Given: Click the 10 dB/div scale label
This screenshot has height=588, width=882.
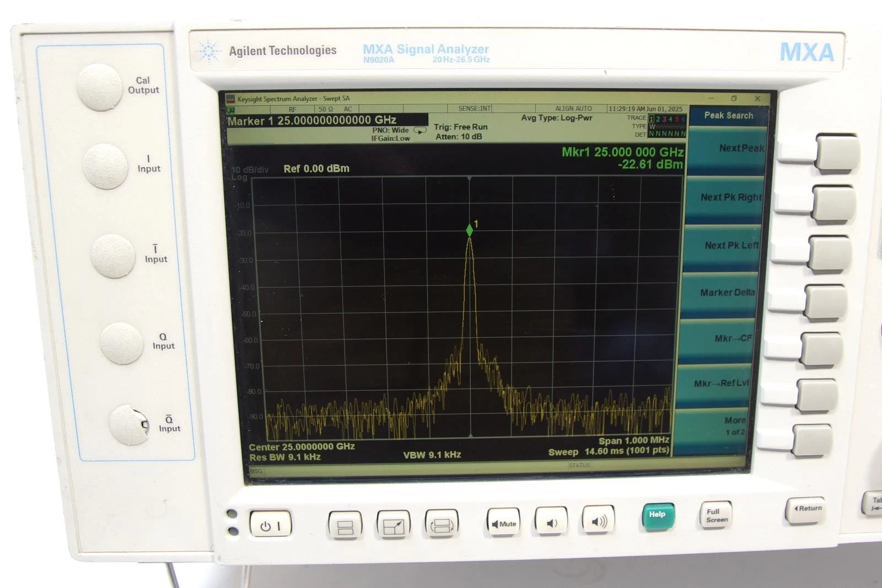Looking at the screenshot, I should pos(250,170).
